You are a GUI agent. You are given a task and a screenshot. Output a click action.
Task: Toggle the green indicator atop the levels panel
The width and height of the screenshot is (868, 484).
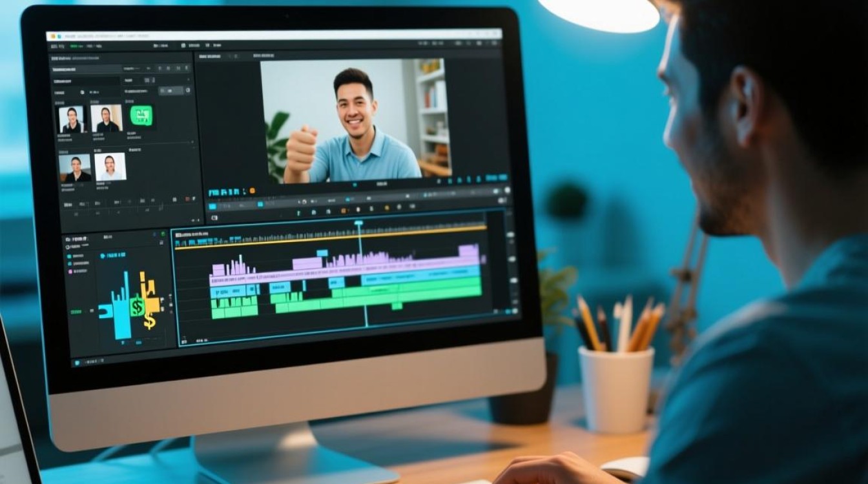(x=163, y=234)
